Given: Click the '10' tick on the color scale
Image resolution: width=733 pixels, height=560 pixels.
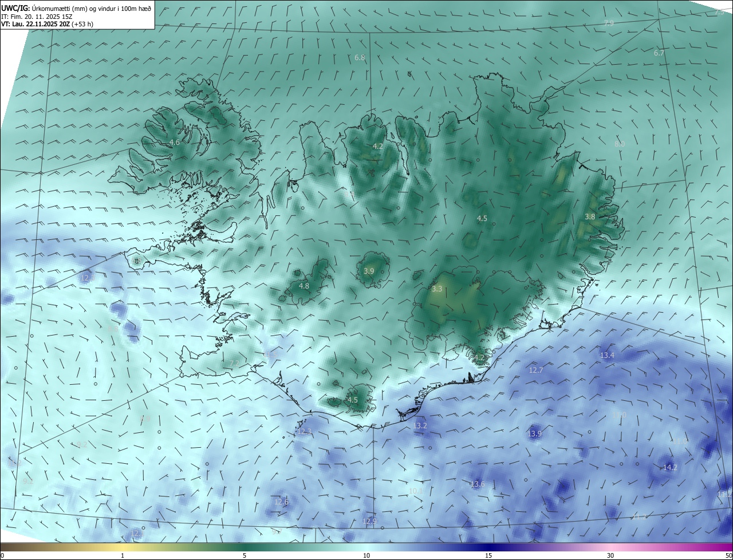Looking at the screenshot, I should coord(366,555).
